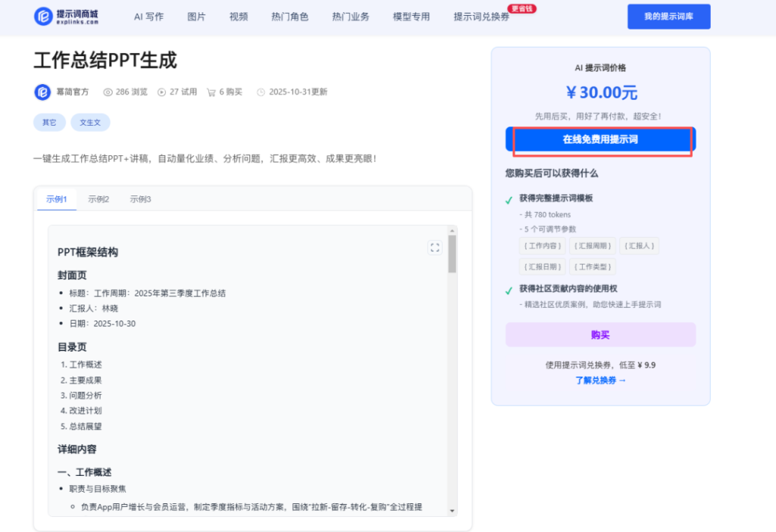Screen dimensions: 776x532
Task: Open the 热门角色 navigation item
Action: [289, 17]
